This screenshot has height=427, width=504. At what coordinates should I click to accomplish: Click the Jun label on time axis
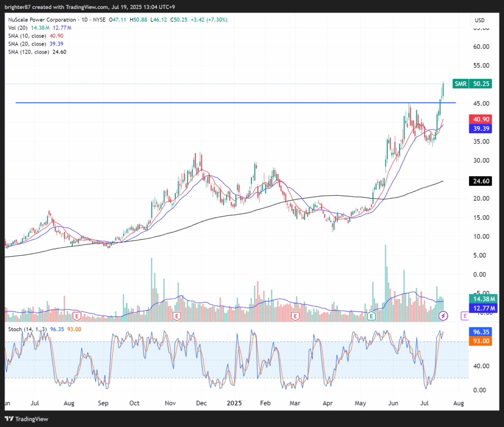click(x=393, y=403)
